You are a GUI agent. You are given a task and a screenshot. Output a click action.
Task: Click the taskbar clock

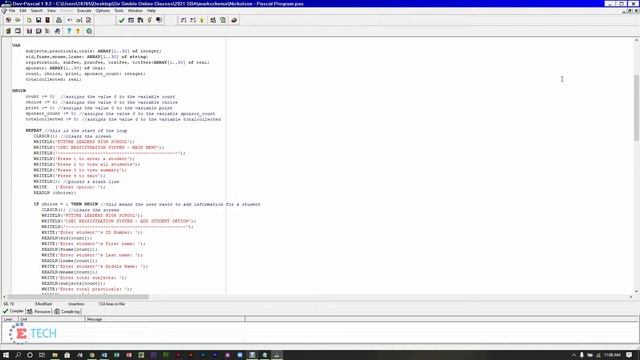point(612,355)
